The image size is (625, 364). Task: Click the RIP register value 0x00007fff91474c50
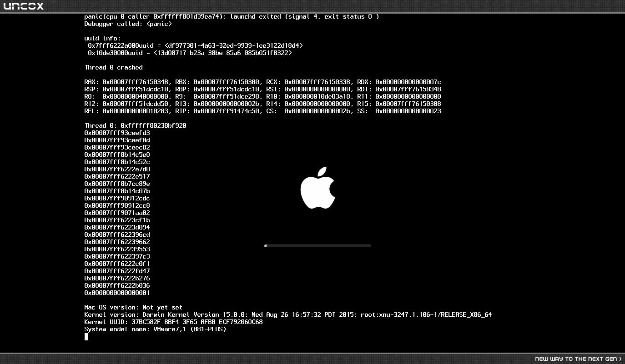point(227,111)
